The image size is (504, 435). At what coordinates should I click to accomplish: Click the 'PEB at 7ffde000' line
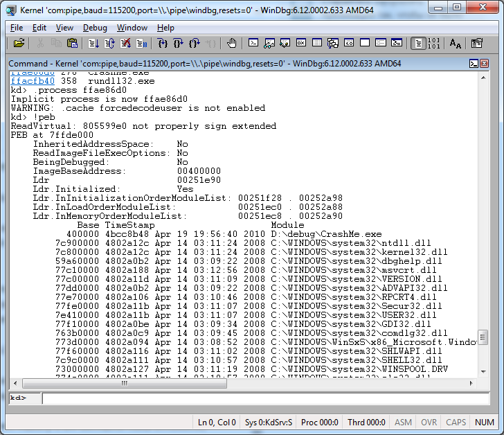(x=52, y=135)
